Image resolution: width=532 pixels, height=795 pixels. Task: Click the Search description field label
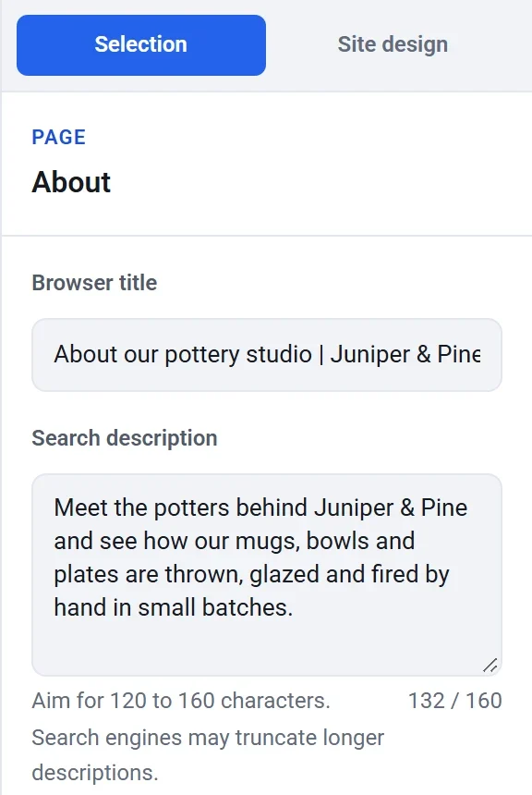click(x=125, y=438)
